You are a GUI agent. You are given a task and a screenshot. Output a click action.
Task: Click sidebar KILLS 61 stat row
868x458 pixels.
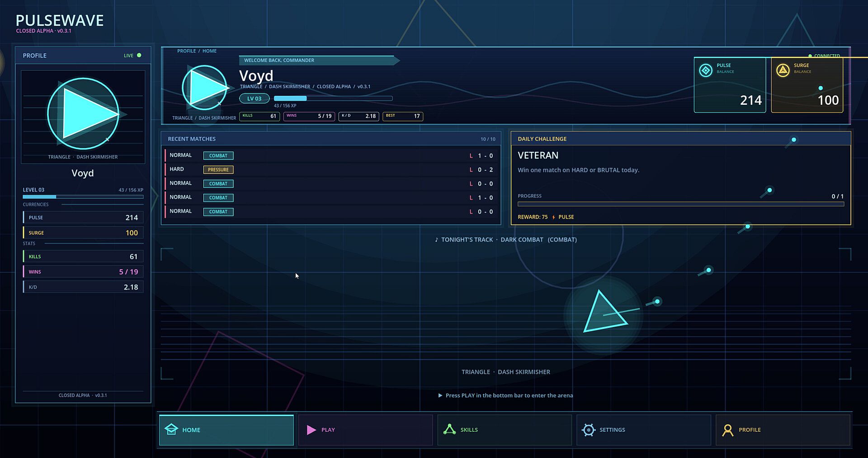[83, 257]
